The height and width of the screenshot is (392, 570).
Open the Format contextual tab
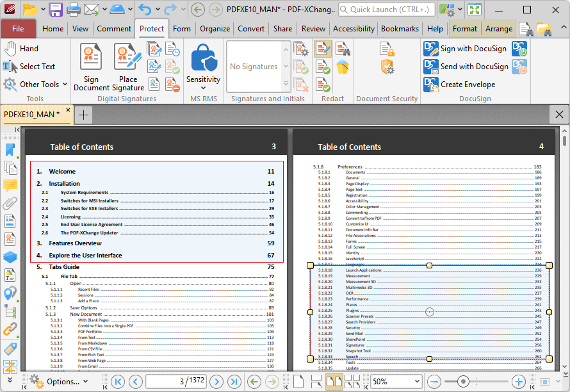coord(464,29)
